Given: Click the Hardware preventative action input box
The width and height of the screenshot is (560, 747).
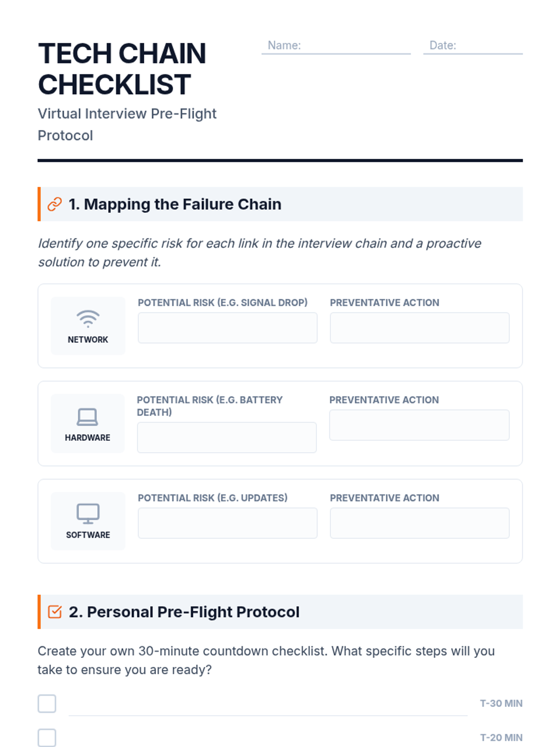Looking at the screenshot, I should pos(419,425).
